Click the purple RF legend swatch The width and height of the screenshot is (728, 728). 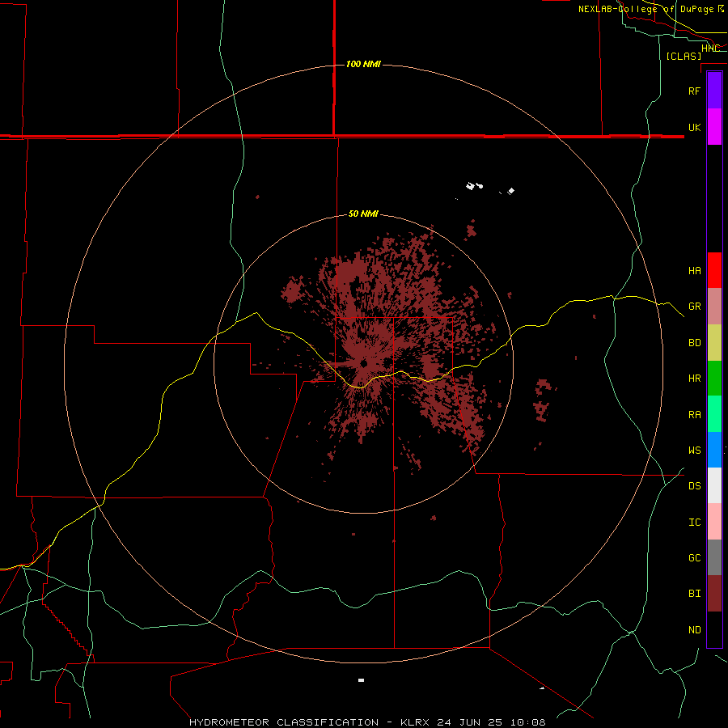(x=714, y=91)
